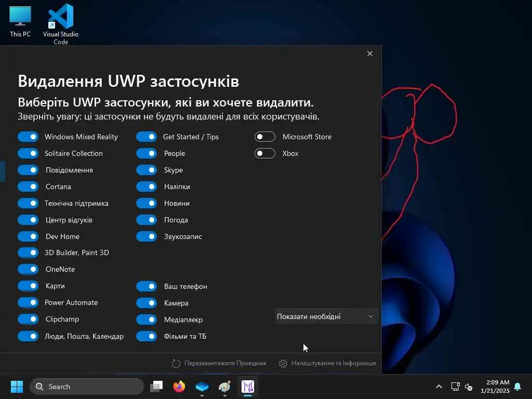The width and height of the screenshot is (532, 399).
Task: Click the muted volume tray icon
Action: (469, 387)
